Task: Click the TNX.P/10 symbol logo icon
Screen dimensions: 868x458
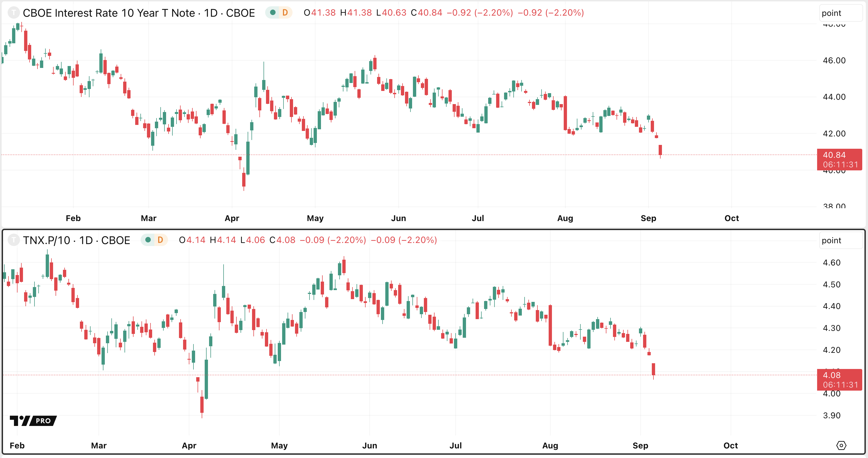Action: 13,240
